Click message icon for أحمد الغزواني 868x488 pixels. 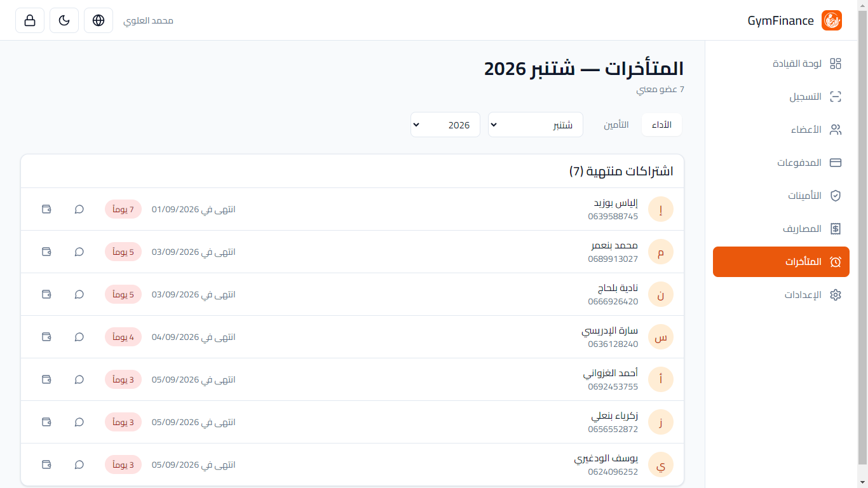pyautogui.click(x=79, y=379)
